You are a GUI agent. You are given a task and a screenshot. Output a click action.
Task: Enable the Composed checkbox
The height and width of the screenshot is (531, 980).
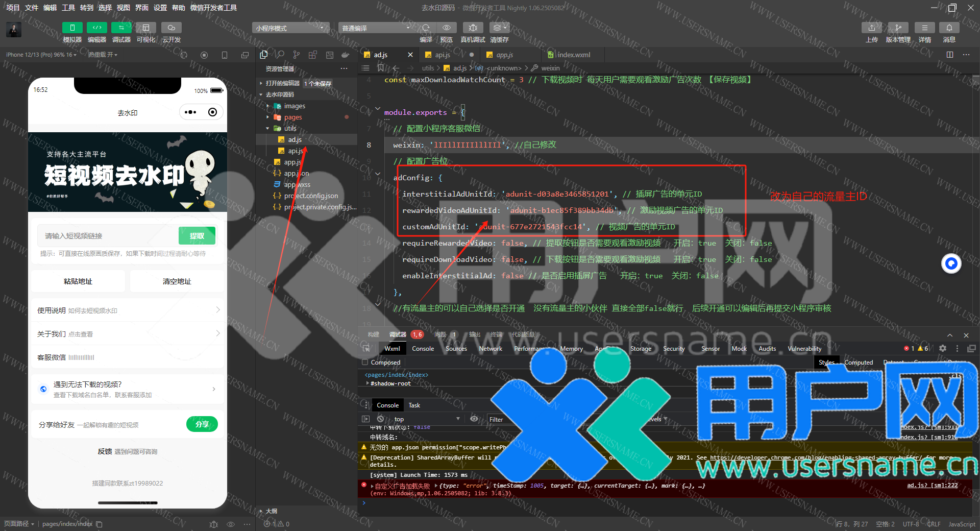point(365,363)
